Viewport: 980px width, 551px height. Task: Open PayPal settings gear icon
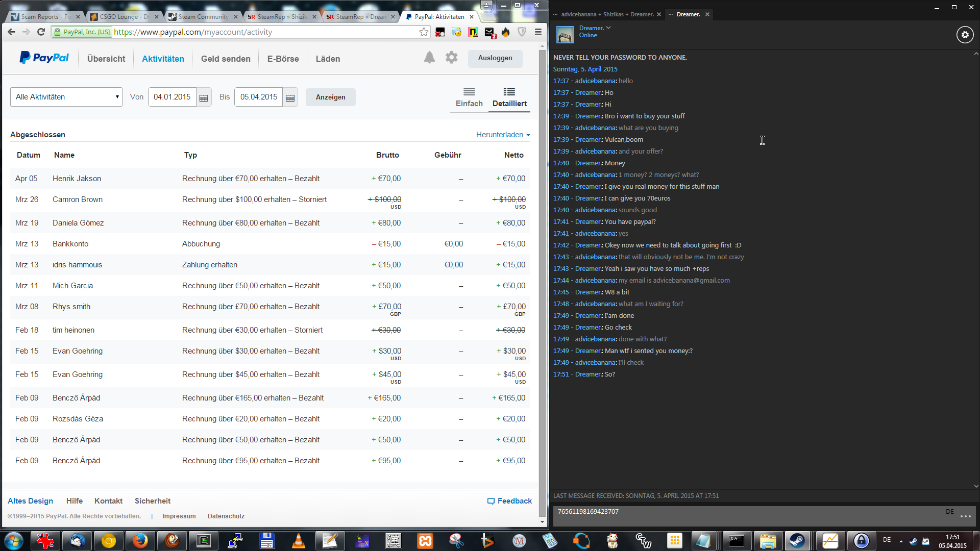point(451,58)
